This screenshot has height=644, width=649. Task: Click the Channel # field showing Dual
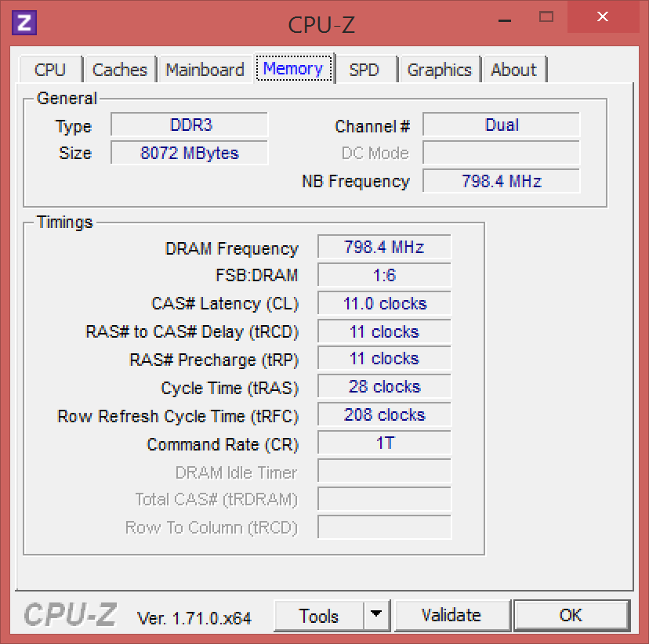click(x=501, y=125)
